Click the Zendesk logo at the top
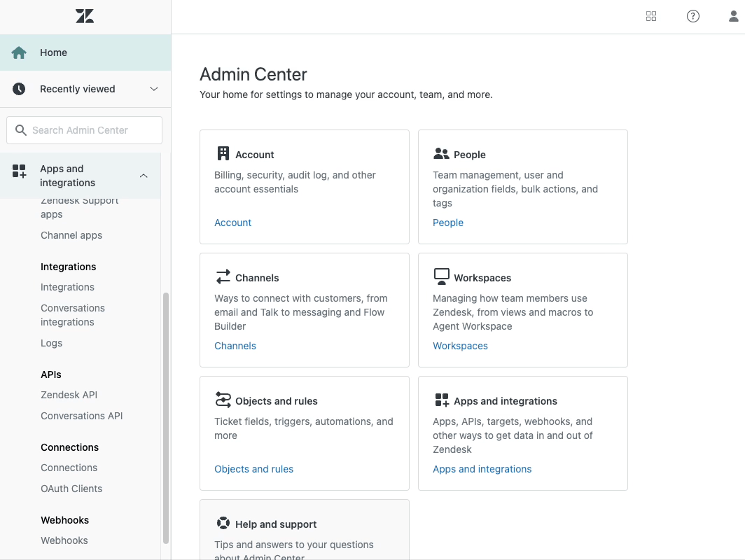Screen dimensions: 745x560 [84, 15]
